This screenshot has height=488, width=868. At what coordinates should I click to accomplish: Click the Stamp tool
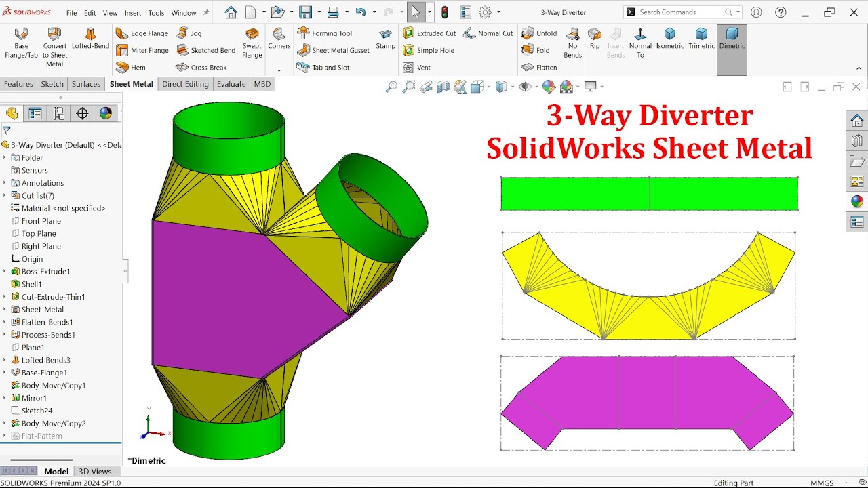[x=385, y=39]
